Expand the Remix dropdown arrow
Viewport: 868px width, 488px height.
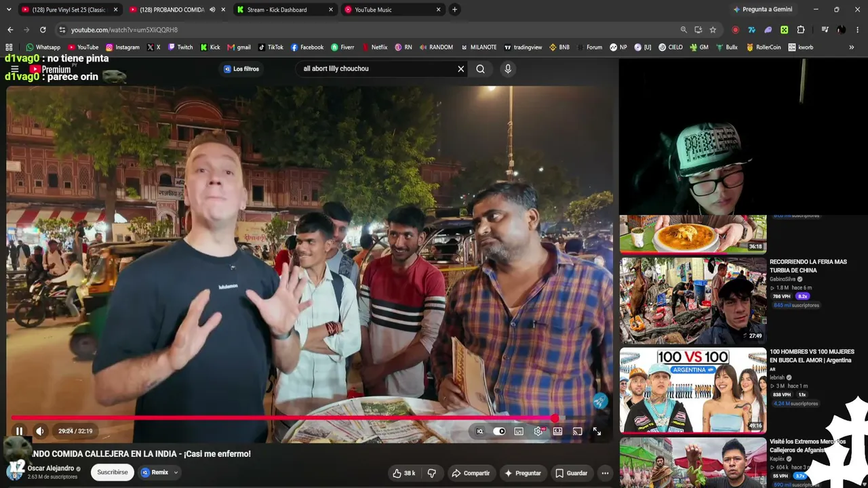coord(176,472)
